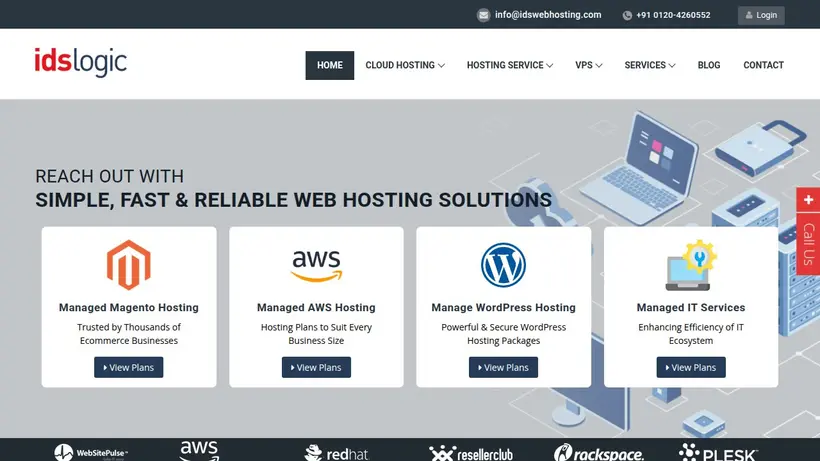Expand the Cloud Hosting menu chevron

tap(441, 65)
